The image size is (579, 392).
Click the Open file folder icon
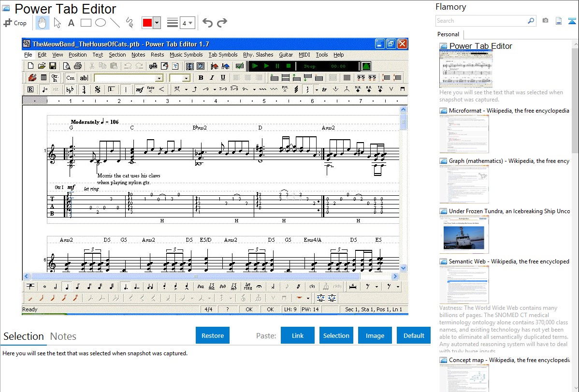(x=42, y=66)
